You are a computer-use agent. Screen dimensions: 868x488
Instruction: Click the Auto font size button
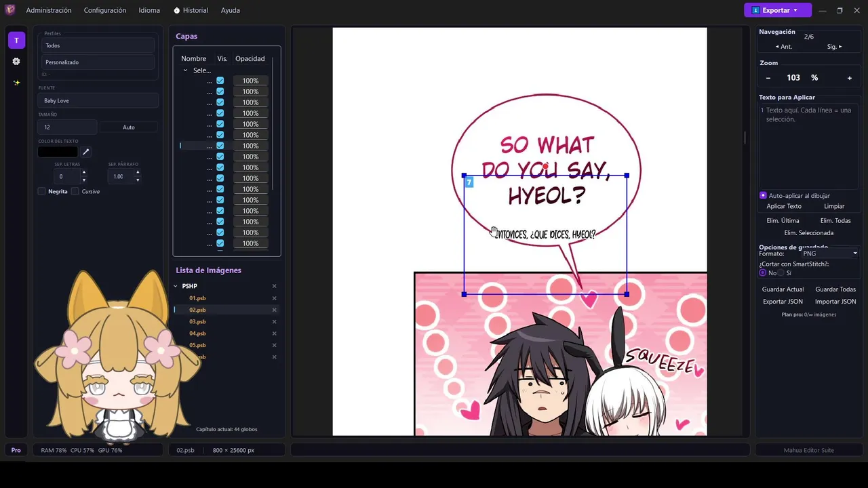(129, 127)
